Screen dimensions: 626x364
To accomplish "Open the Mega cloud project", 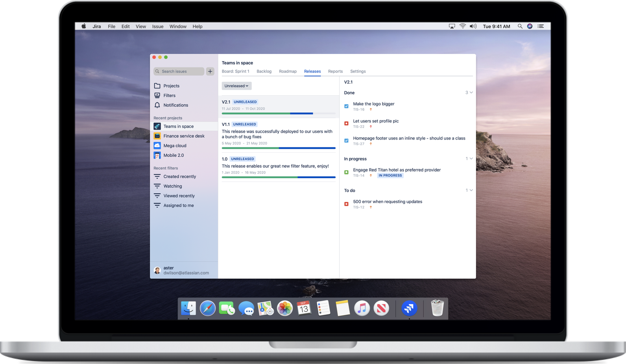I will (184, 146).
